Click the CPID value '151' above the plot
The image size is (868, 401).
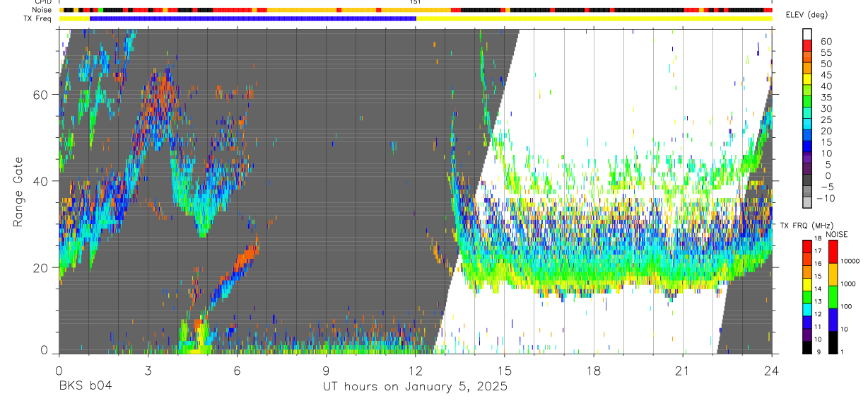416,2
